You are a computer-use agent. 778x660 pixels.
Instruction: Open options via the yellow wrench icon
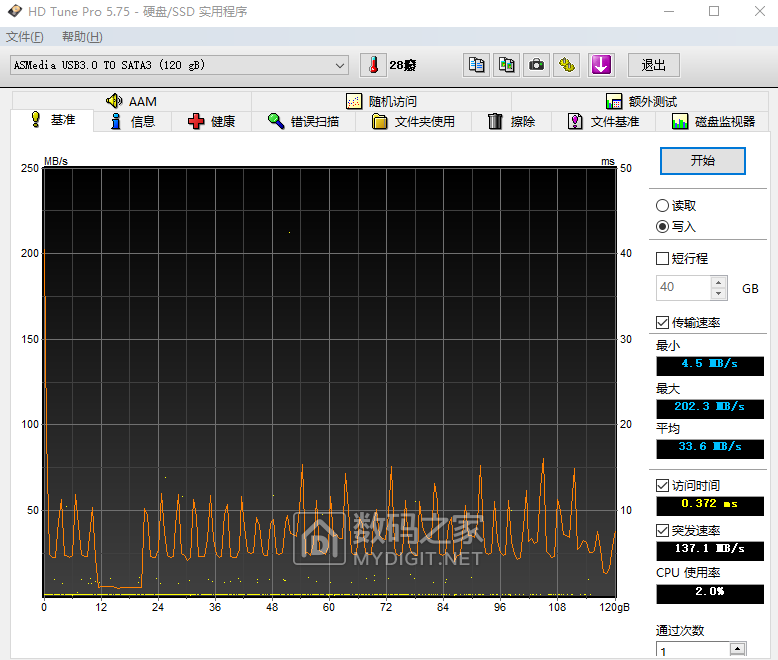click(567, 65)
